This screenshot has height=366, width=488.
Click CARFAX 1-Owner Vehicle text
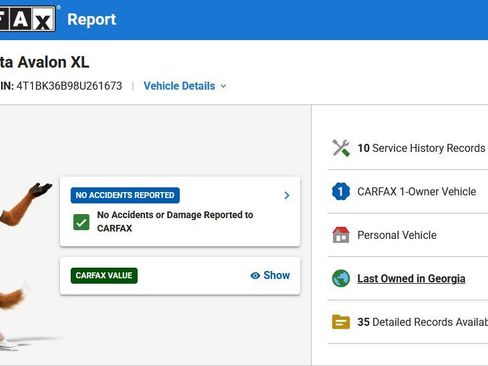417,191
